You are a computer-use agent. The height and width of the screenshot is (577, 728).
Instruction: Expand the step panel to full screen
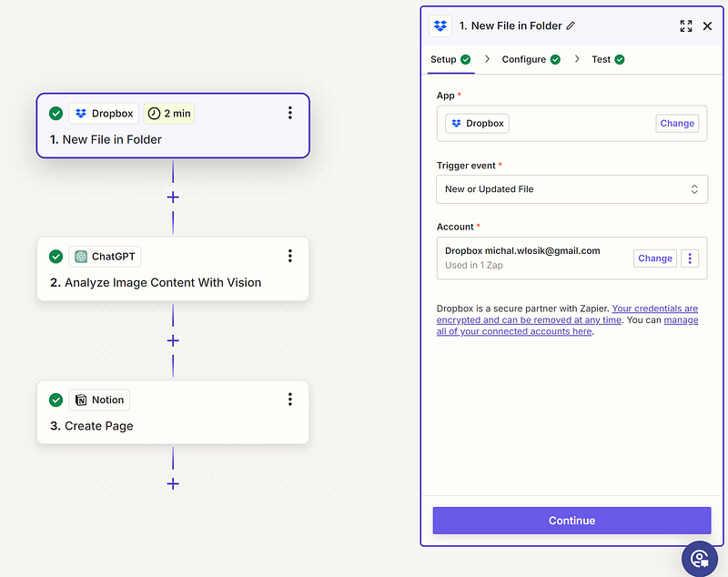click(686, 26)
